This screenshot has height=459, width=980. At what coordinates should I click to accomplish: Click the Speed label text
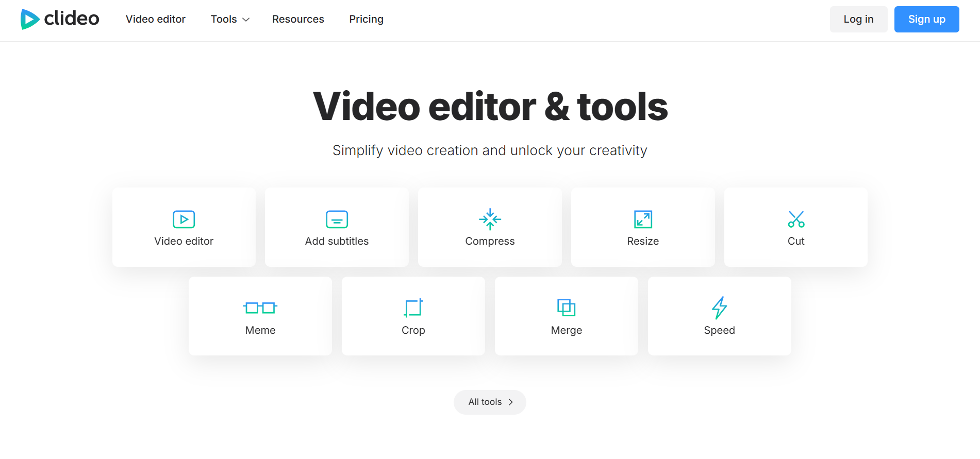[x=719, y=330]
